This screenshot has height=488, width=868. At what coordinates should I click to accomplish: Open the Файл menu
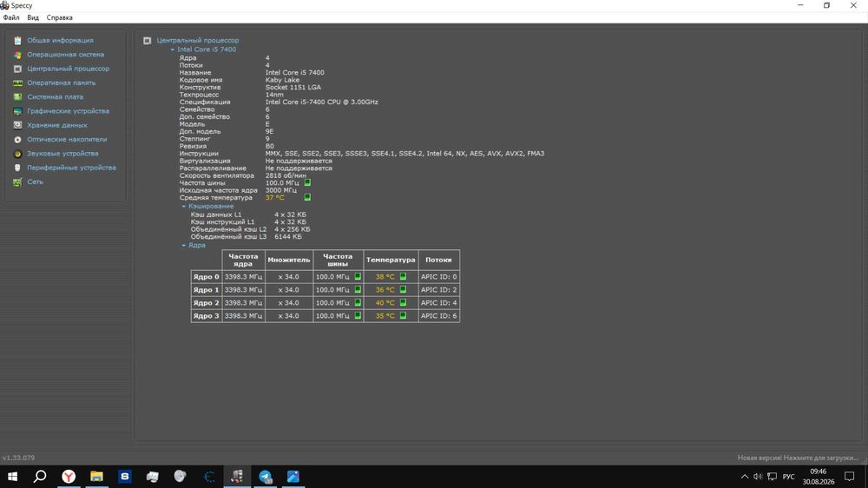coord(11,17)
